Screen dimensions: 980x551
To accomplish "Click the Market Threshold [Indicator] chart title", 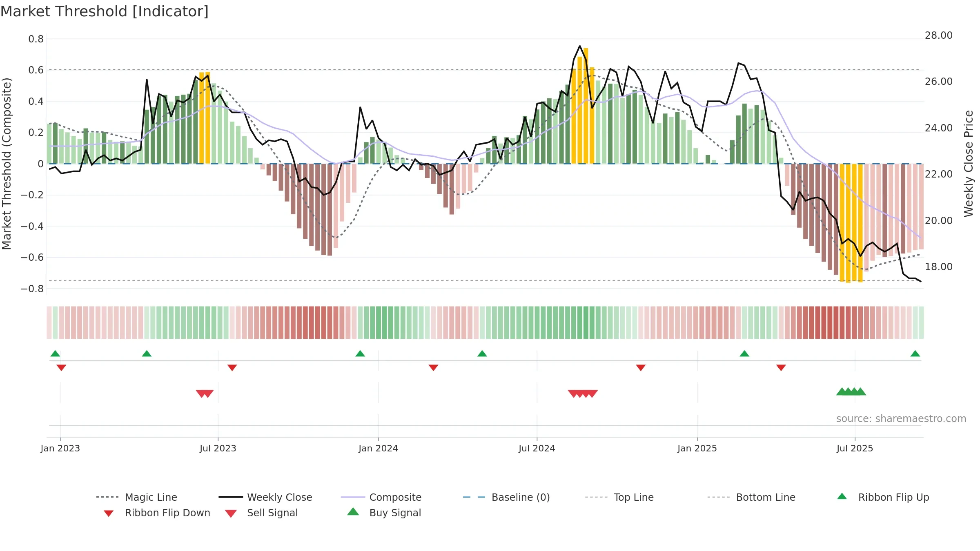I will coord(105,11).
